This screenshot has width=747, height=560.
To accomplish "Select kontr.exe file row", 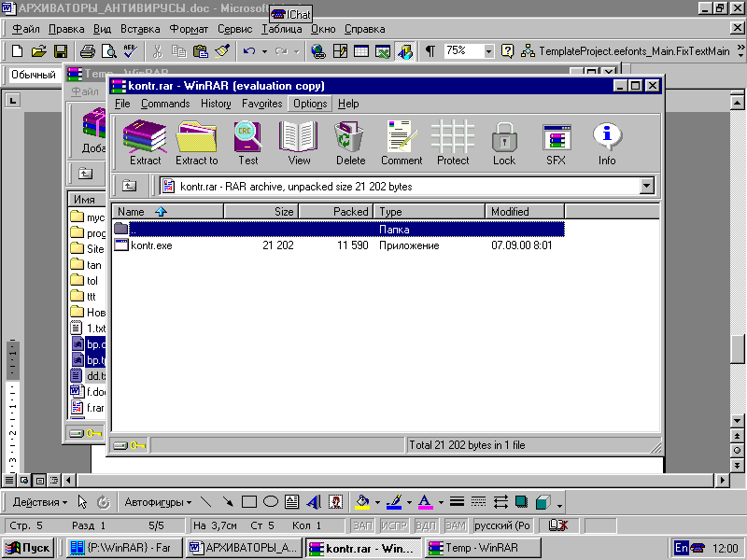I will coord(338,245).
